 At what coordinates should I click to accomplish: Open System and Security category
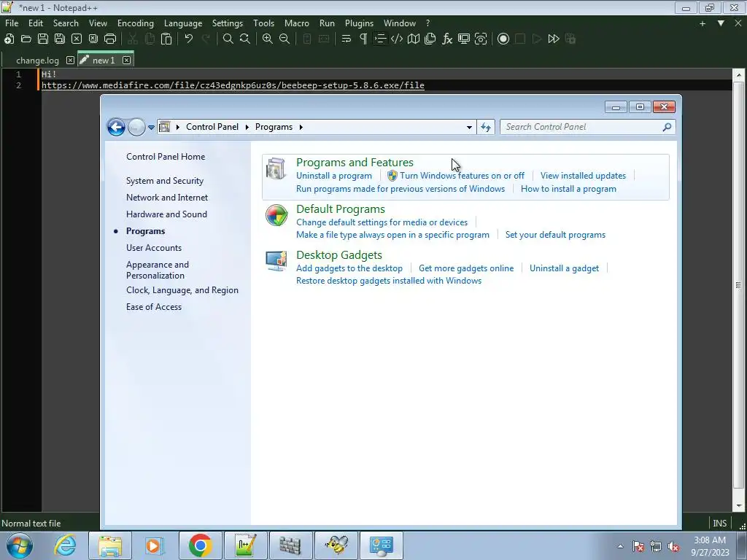pyautogui.click(x=165, y=181)
